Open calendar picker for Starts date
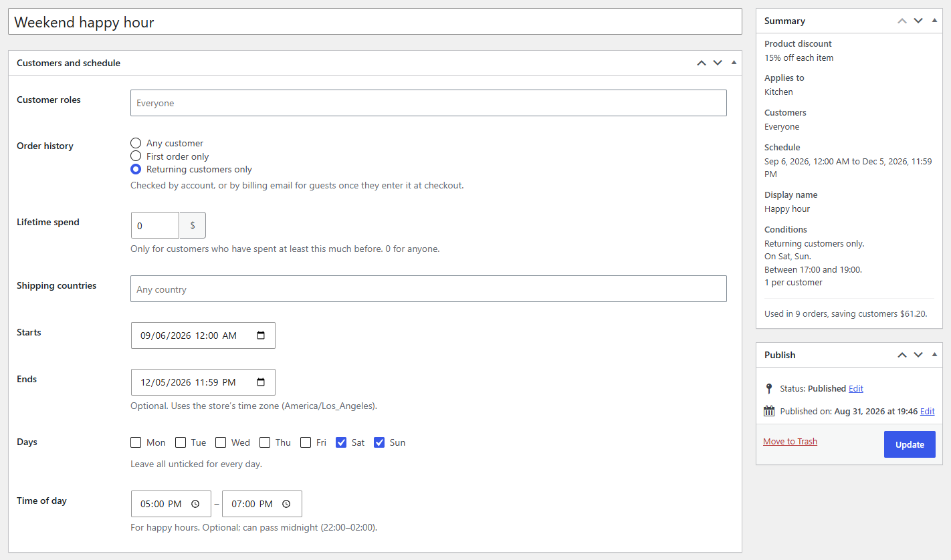The image size is (951, 560). tap(261, 335)
